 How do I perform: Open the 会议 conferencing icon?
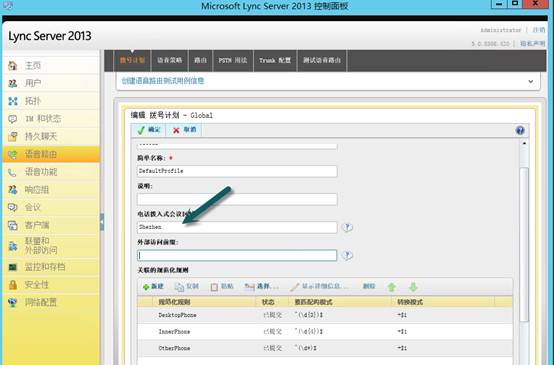coord(13,207)
